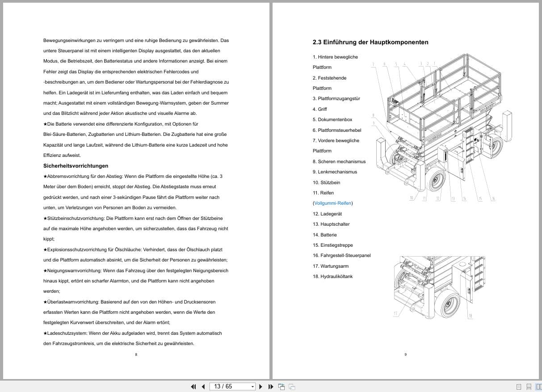The width and height of the screenshot is (542, 392).
Task: Click the upper scissor lift diagram
Action: [x=441, y=127]
